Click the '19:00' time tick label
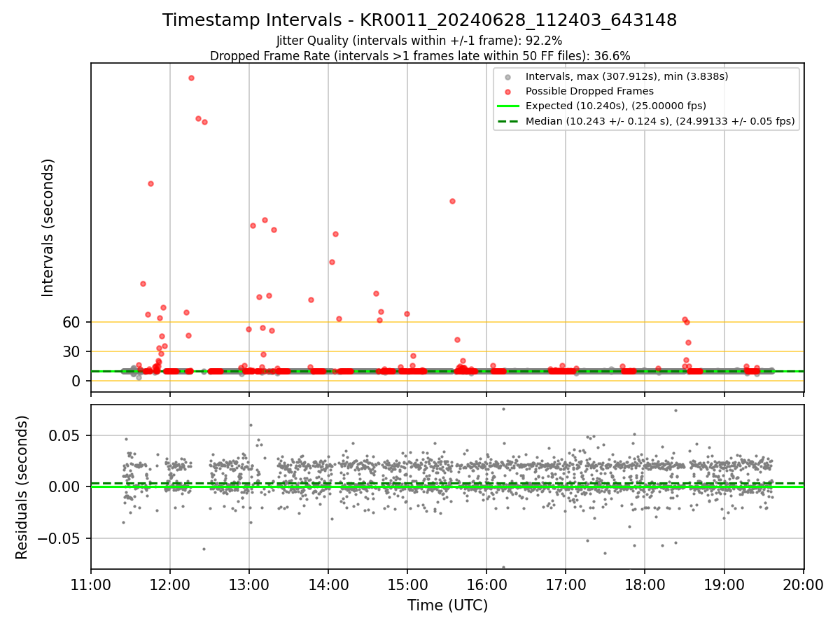 (x=724, y=583)
